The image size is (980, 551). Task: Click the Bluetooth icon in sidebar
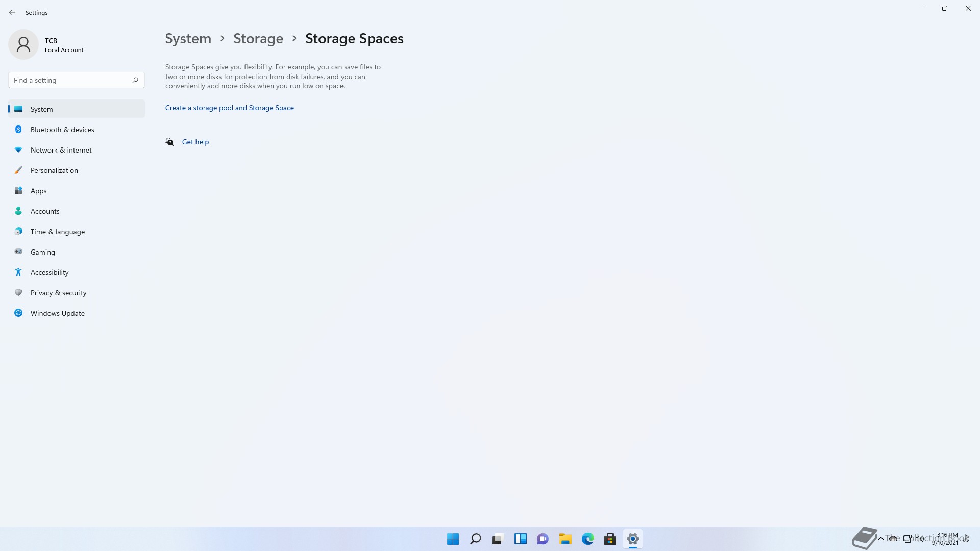pos(18,130)
